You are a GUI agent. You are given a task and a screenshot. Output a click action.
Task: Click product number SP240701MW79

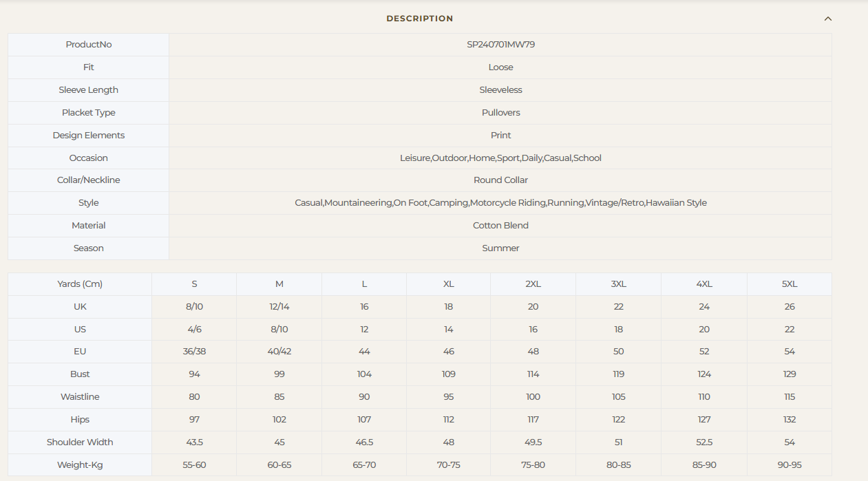click(x=500, y=45)
